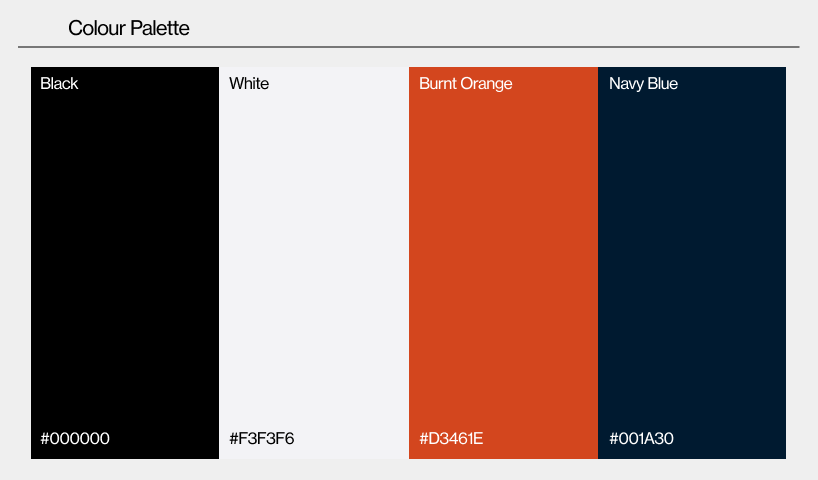The height and width of the screenshot is (480, 818).
Task: Click the horizontal divider line under the heading
Action: point(408,47)
